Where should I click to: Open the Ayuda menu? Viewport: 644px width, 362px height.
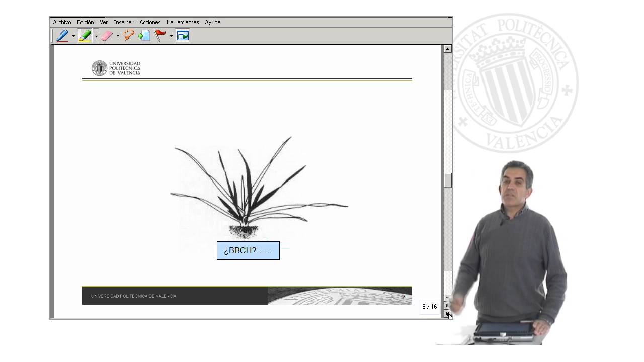tap(212, 22)
